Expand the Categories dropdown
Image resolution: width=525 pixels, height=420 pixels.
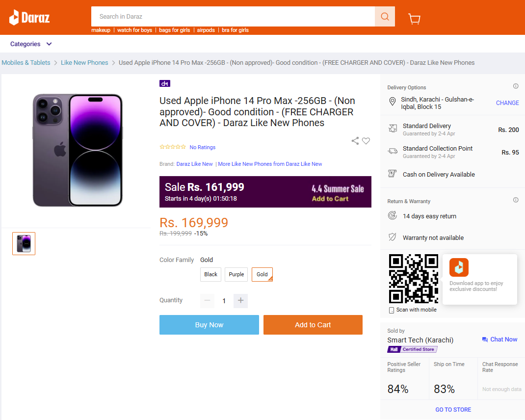coord(31,44)
